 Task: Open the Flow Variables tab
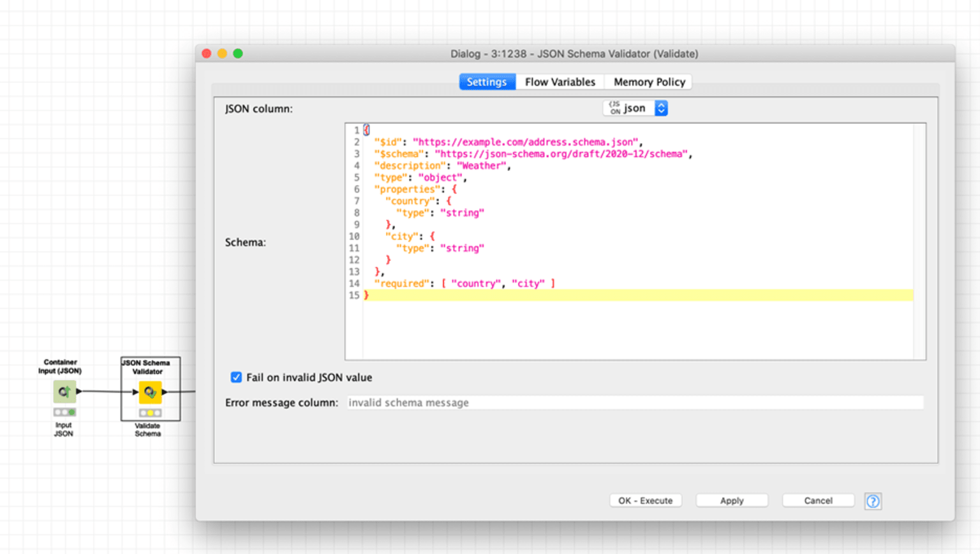coord(560,82)
